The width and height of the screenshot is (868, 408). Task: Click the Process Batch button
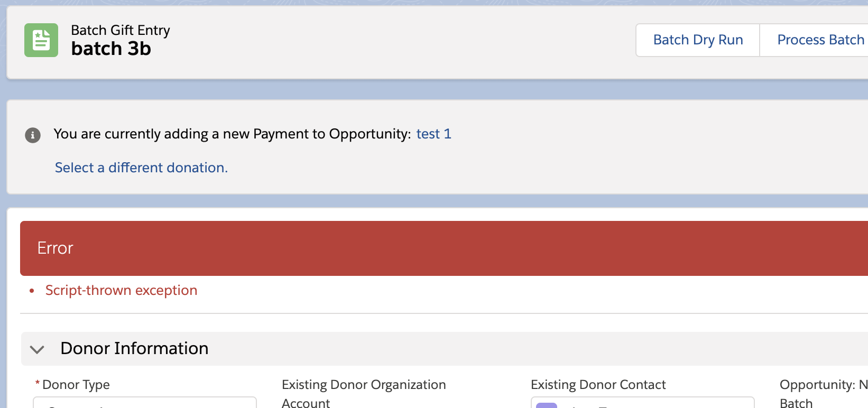820,40
